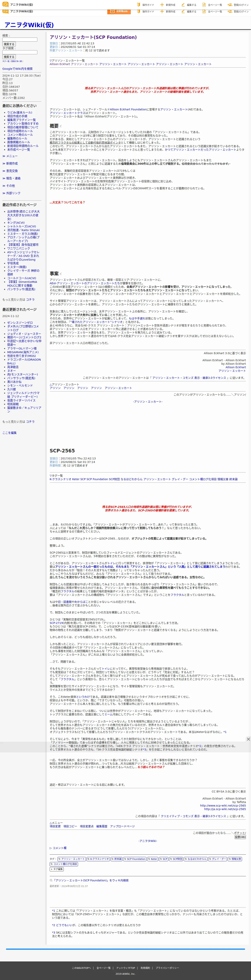The width and height of the screenshot is (251, 980).
Task: Click the タグ検索 text input in the sidebar
Action: pyautogui.click(x=20, y=52)
